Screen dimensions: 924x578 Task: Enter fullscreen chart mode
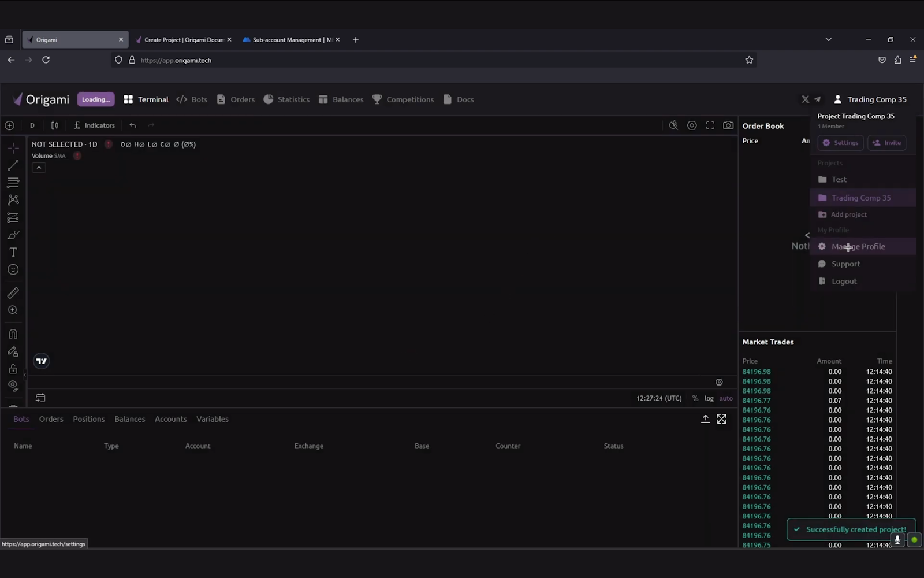[710, 125]
